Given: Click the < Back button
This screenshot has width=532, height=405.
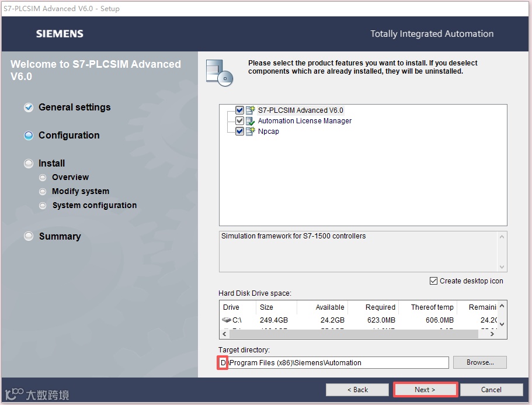Looking at the screenshot, I should pyautogui.click(x=357, y=390).
